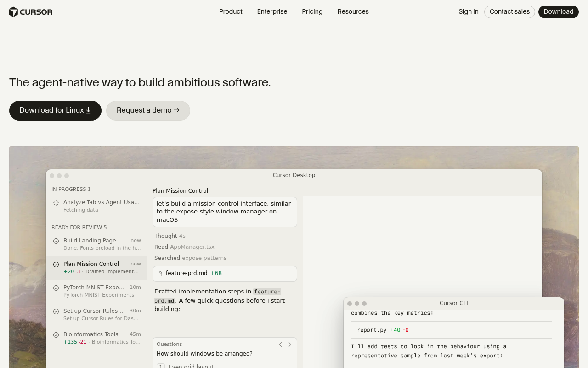Screen dimensions: 588x368
Task: Open the Resources menu
Action: tap(353, 11)
